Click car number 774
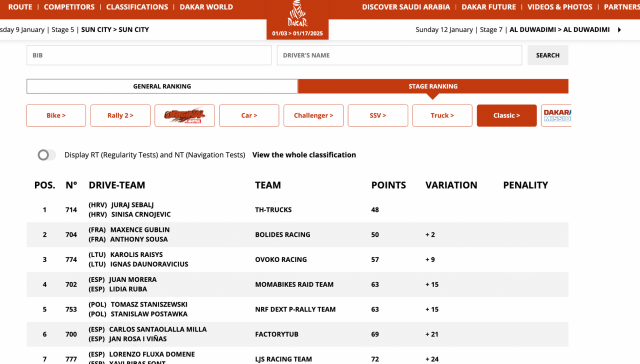The height and width of the screenshot is (364, 640). pos(71,260)
